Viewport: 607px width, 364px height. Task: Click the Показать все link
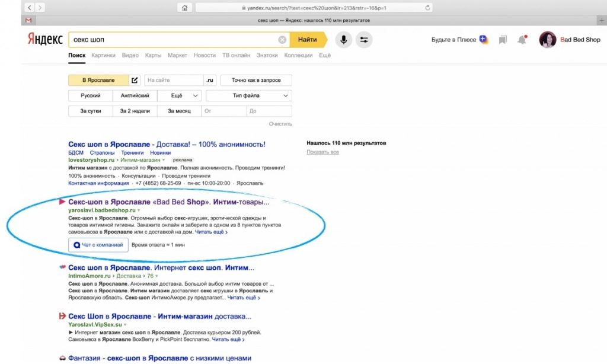coord(322,152)
